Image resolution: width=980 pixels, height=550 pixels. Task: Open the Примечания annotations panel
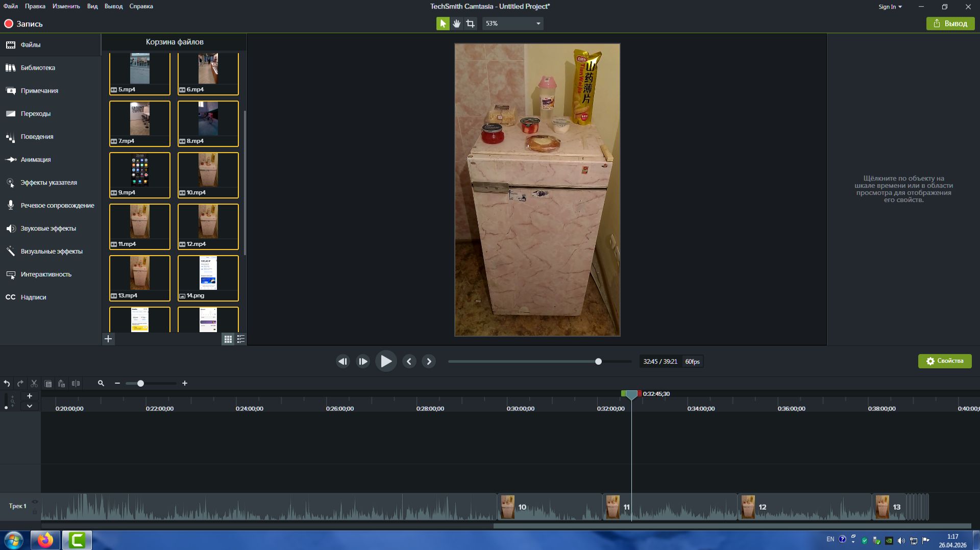[51, 91]
